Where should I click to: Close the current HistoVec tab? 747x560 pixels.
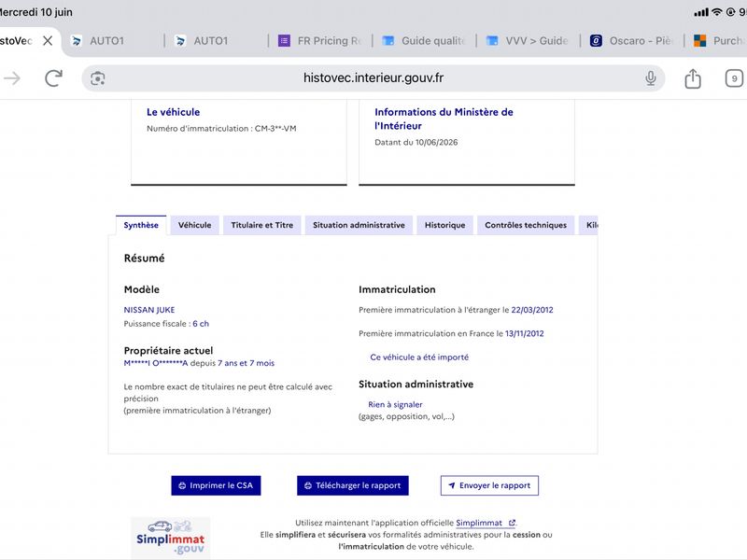pyautogui.click(x=48, y=41)
